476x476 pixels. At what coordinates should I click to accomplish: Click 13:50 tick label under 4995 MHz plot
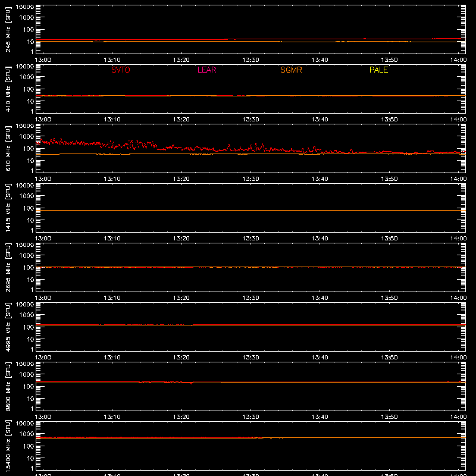(x=389, y=358)
